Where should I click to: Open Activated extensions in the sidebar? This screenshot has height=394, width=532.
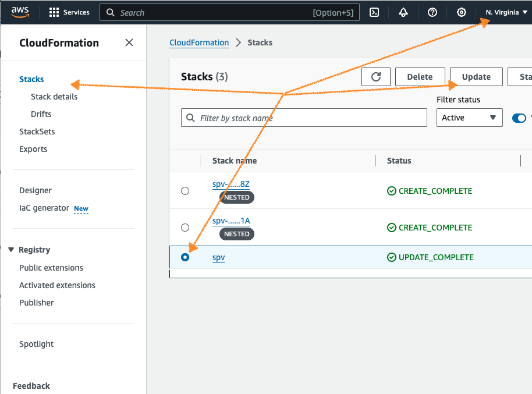point(58,285)
